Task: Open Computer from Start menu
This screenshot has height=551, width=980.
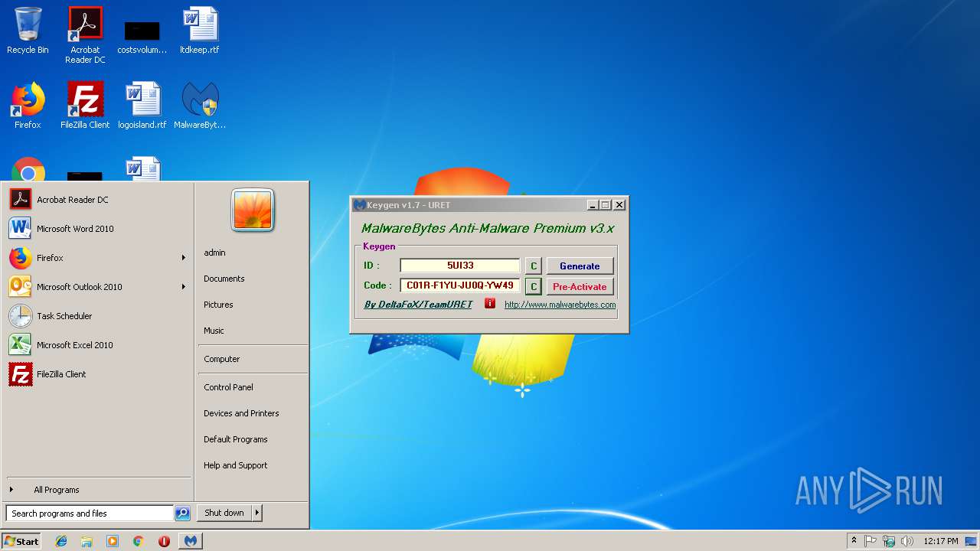Action: (252, 359)
